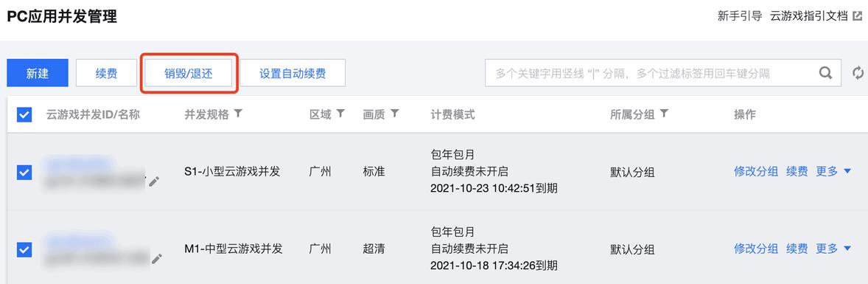Click the 设置自动续费 button
This screenshot has width=868, height=284.
(x=293, y=73)
